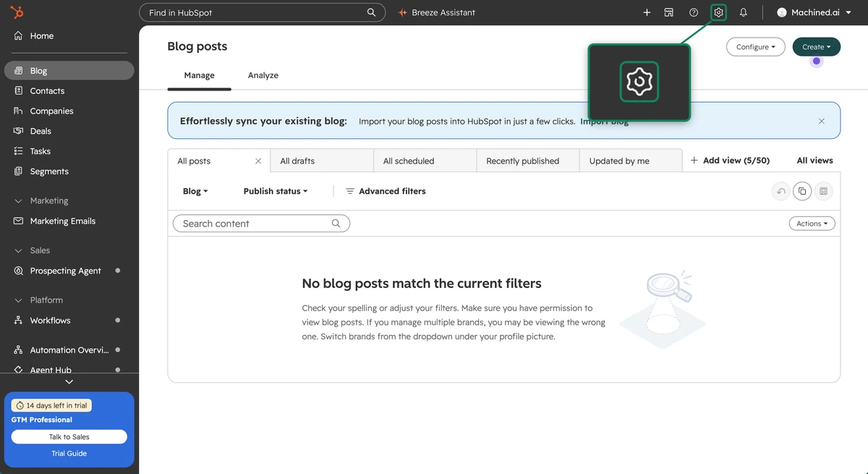
Task: Click the search magnifier in Find in HubSpot
Action: click(372, 12)
